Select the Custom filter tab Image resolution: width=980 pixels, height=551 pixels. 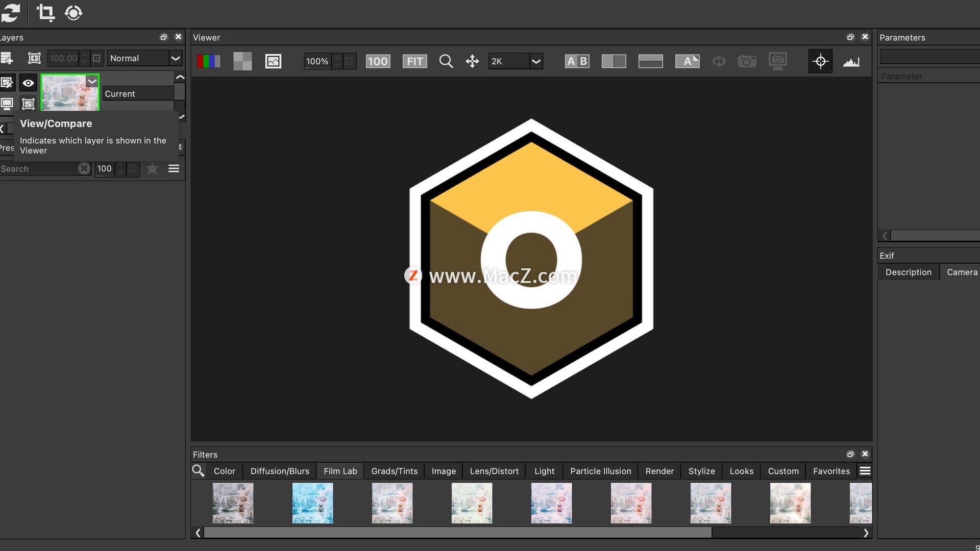pyautogui.click(x=783, y=471)
